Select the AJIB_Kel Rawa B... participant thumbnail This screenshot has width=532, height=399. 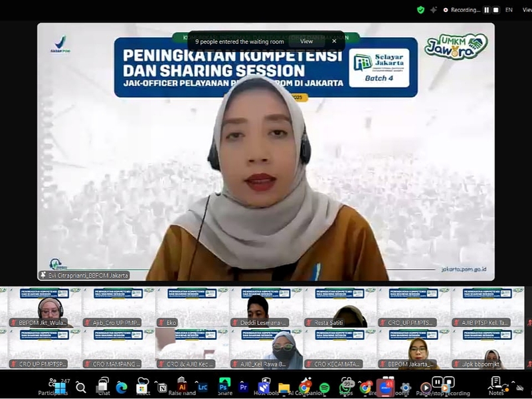click(266, 348)
